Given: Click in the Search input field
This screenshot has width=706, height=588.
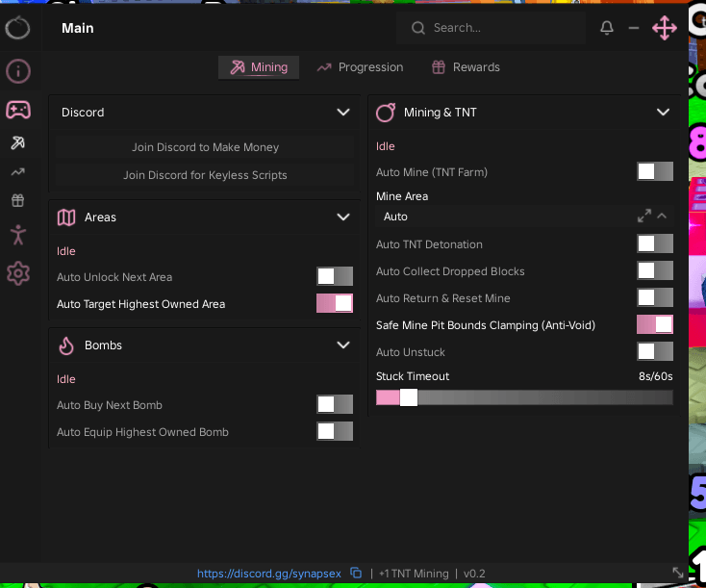Looking at the screenshot, I should coord(491,28).
